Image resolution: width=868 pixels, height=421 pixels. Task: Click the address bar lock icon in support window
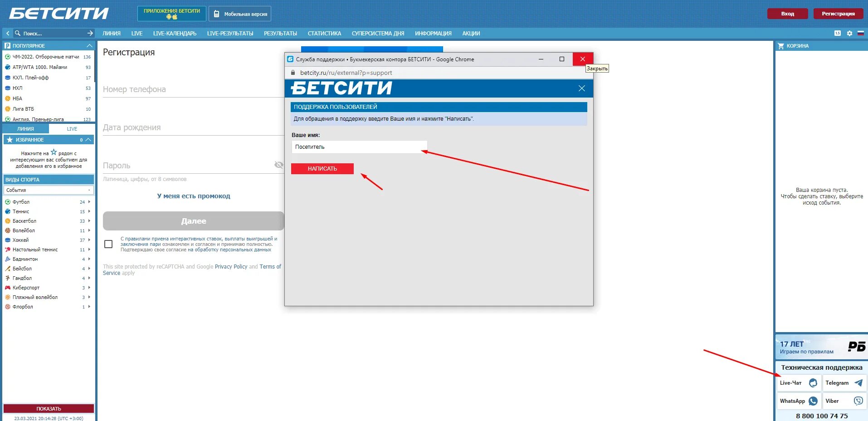[x=293, y=73]
